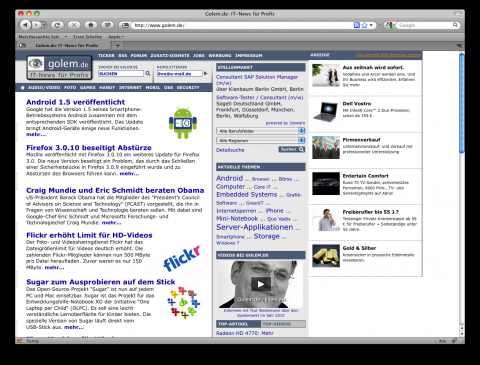Open the list all tabs button
Viewport: 480px width, 365px height.
[x=459, y=46]
